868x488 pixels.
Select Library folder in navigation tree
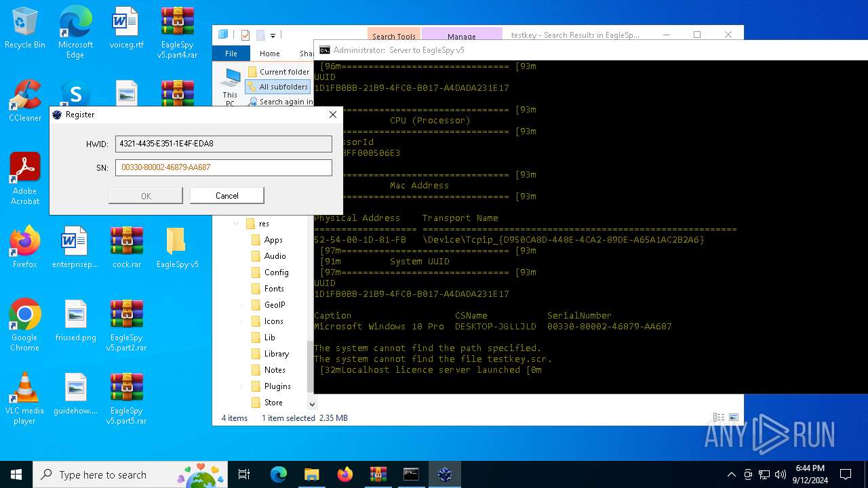(270, 354)
